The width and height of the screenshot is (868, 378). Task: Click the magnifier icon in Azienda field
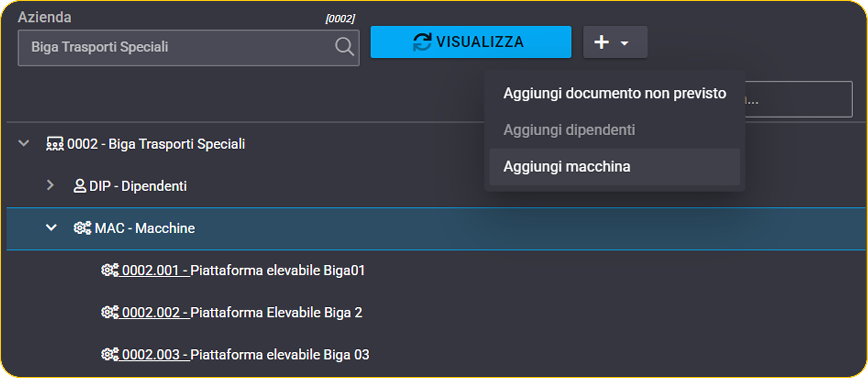coord(344,47)
